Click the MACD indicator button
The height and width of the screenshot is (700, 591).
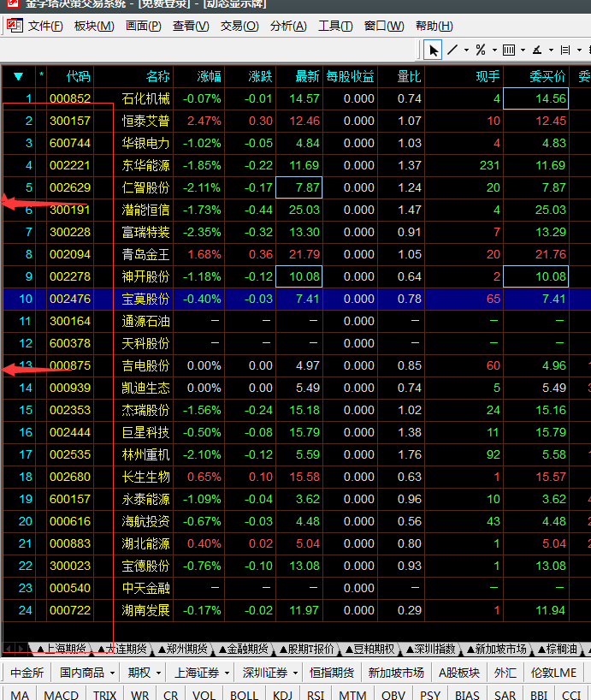(x=61, y=695)
